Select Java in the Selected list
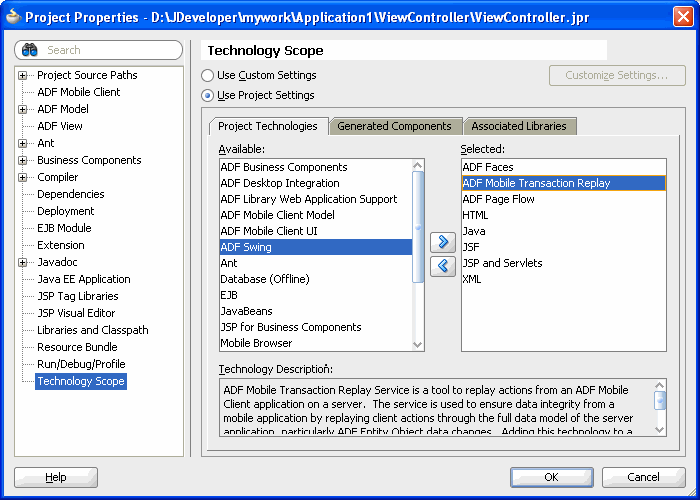 564,231
